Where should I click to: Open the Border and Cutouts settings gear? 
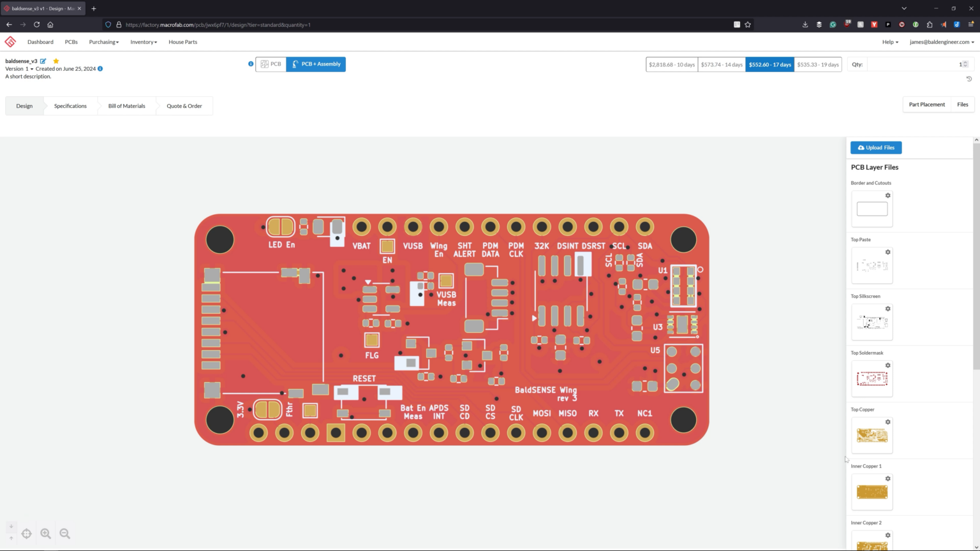887,195
